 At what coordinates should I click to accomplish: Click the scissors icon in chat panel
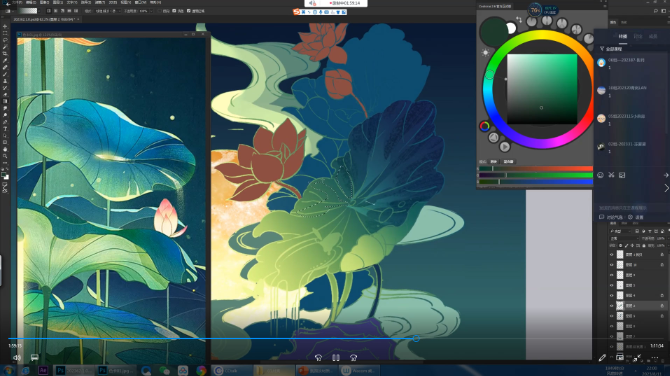[x=611, y=175]
